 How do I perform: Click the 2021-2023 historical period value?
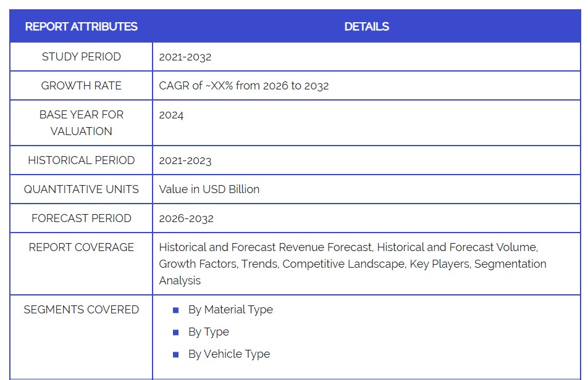[x=185, y=160]
